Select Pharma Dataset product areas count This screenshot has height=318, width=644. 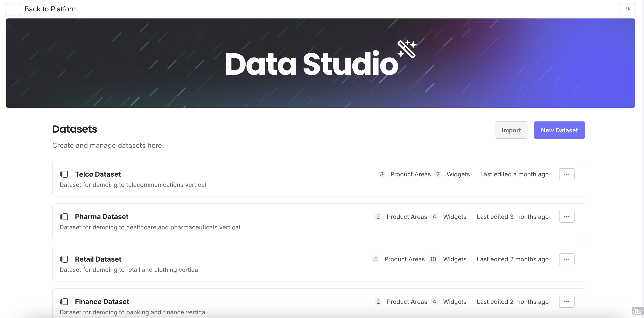378,217
